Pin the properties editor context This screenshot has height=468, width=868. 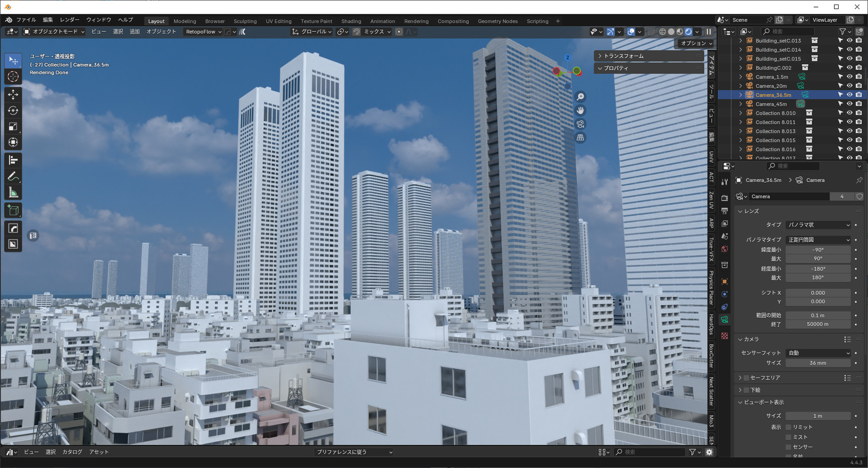click(x=859, y=180)
